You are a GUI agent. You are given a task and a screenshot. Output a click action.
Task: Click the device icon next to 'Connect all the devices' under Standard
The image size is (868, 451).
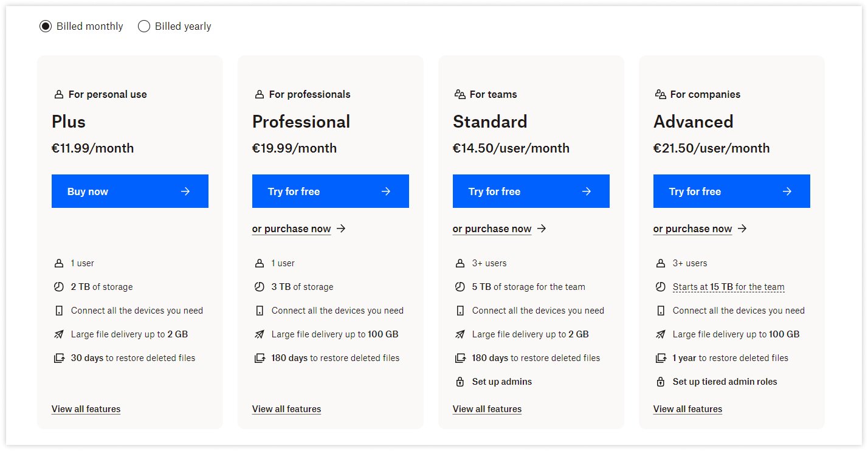460,310
